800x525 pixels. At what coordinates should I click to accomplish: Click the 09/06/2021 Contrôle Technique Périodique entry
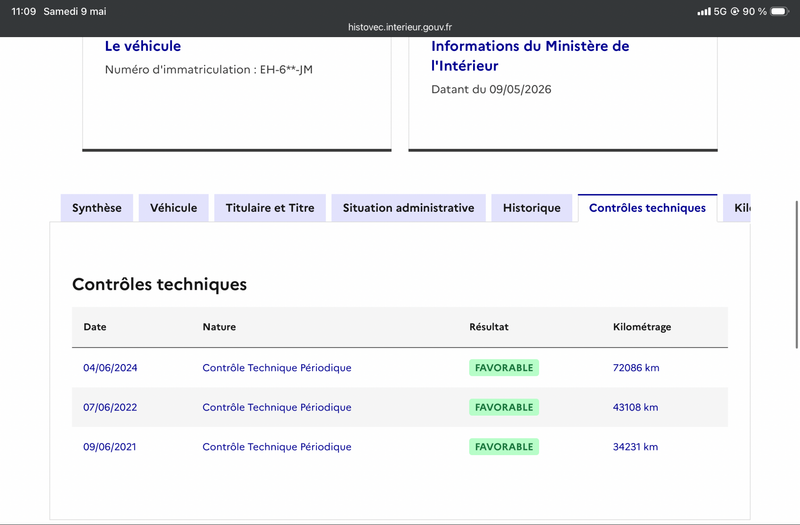[x=277, y=447]
